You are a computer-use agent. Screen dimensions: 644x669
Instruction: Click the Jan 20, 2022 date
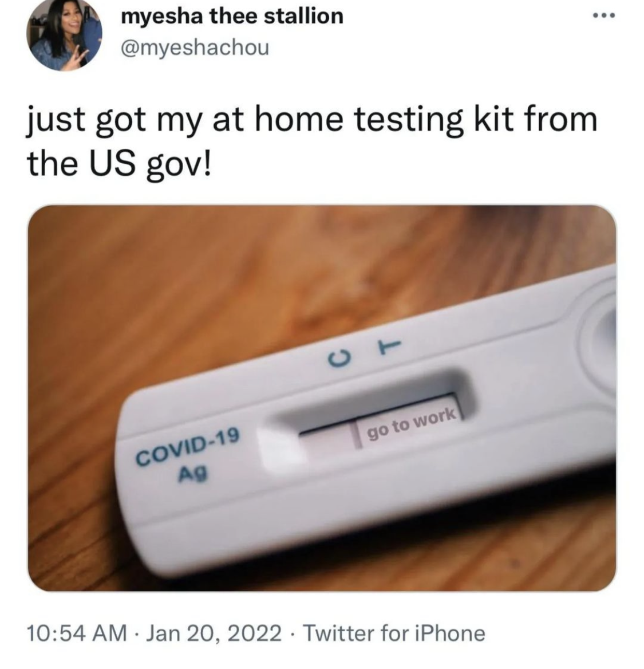coord(214,633)
